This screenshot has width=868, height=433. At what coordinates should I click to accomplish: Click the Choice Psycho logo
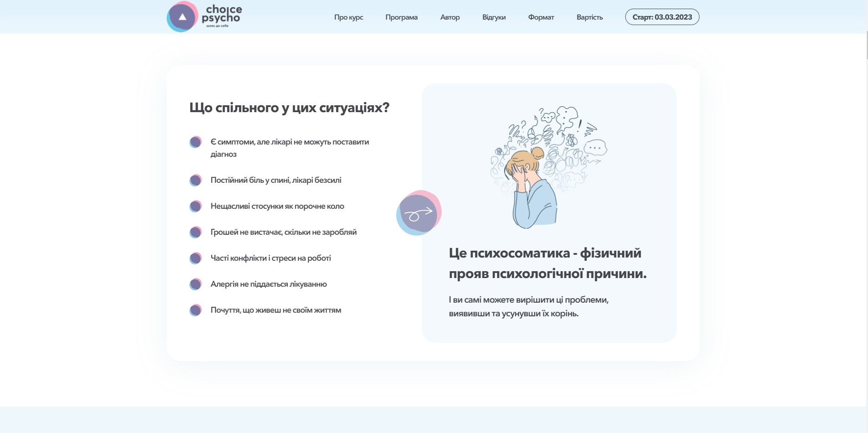coord(204,17)
